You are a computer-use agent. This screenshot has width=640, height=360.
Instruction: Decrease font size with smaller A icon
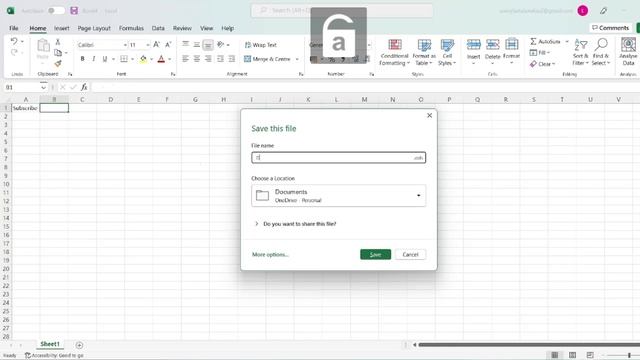168,44
